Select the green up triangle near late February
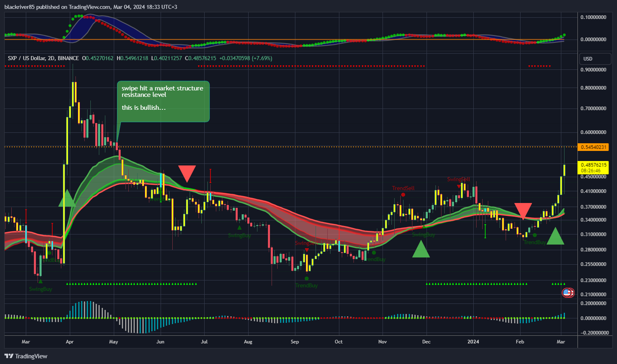The image size is (617, 364). 555,236
